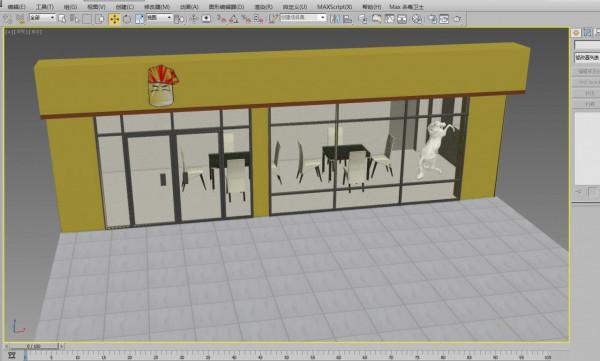This screenshot has width=600, height=361.
Task: Click the time slider handle
Action: coord(34,347)
